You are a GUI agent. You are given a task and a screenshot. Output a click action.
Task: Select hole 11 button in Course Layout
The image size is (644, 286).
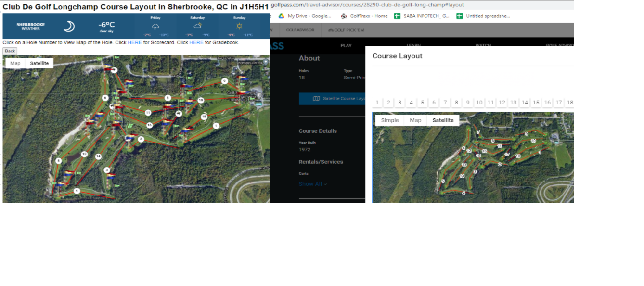[x=490, y=103]
